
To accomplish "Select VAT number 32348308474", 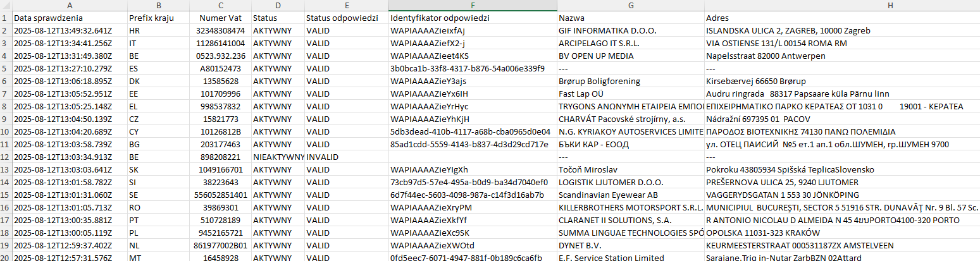I will click(220, 30).
